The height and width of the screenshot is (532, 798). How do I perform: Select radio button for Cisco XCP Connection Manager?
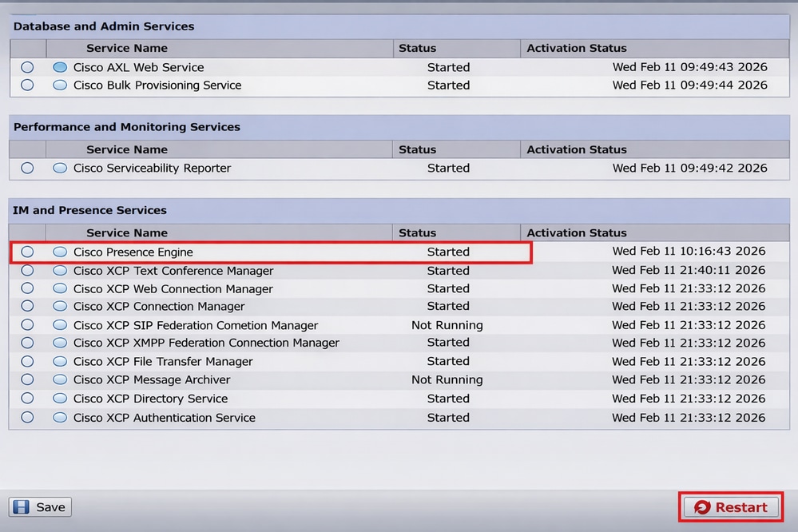click(x=27, y=307)
